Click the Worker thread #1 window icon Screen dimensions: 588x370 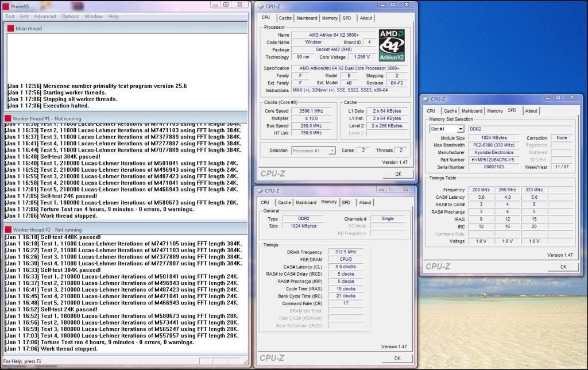(x=7, y=118)
